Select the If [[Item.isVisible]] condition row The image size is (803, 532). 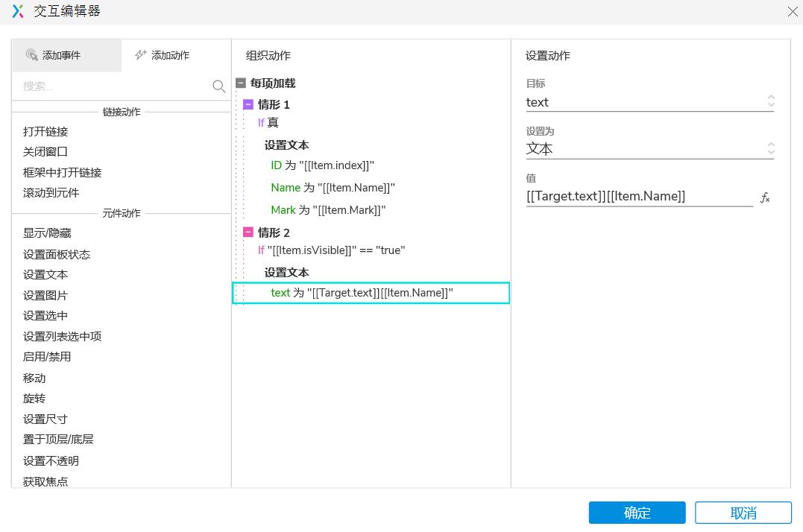332,250
